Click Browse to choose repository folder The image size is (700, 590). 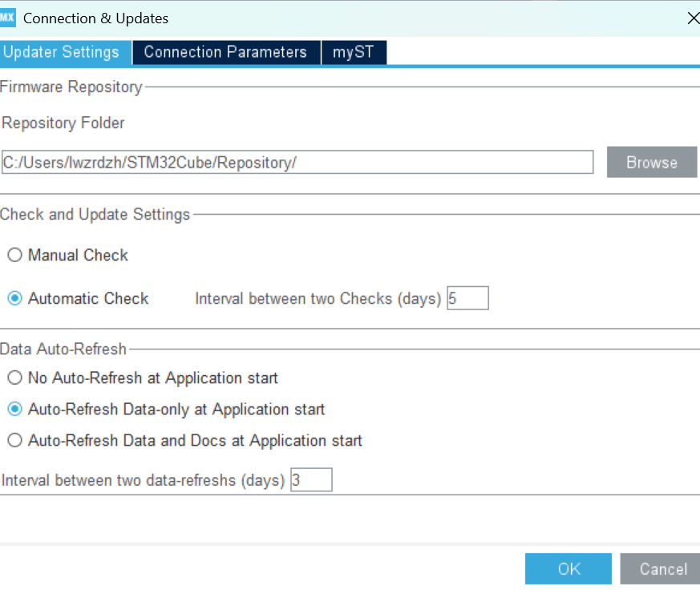[x=652, y=162]
